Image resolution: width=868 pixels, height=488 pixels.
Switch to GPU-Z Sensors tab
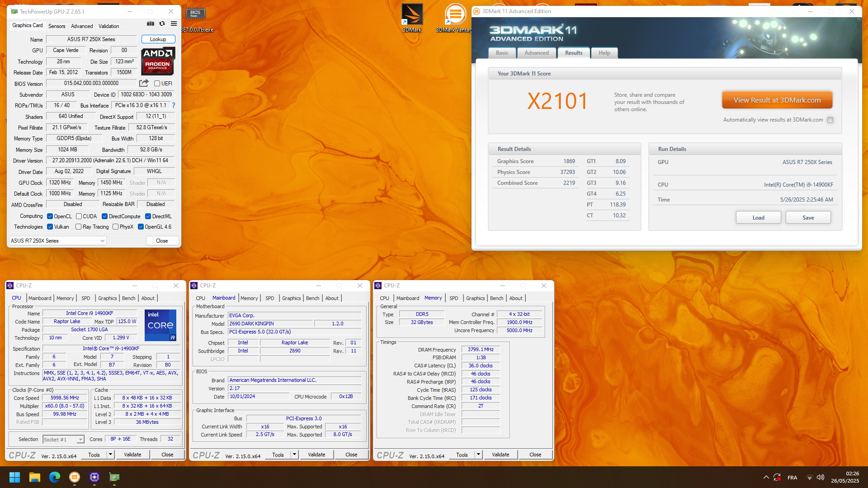pyautogui.click(x=57, y=26)
